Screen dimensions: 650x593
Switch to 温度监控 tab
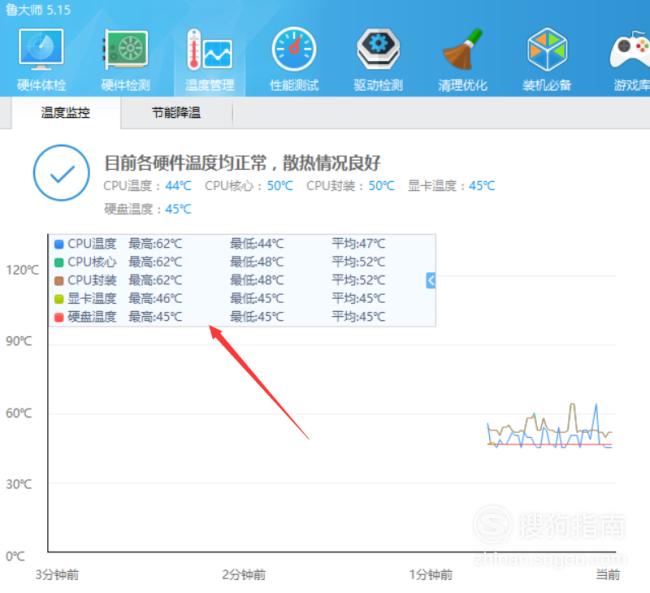coord(65,112)
